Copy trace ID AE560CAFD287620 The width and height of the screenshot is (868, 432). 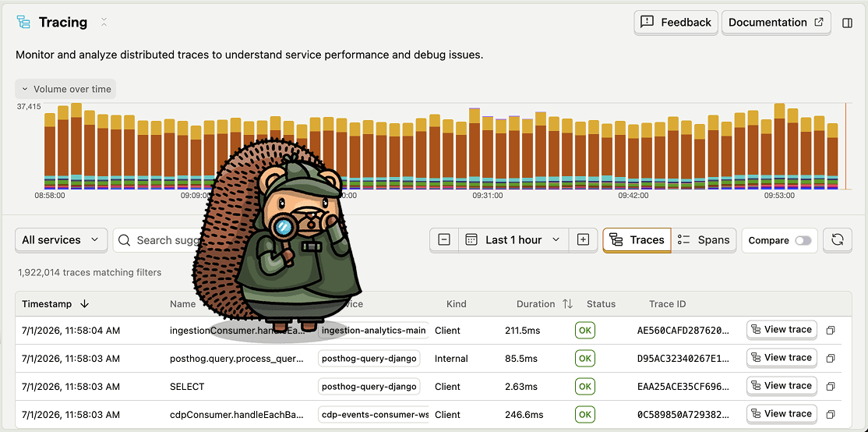(x=831, y=330)
